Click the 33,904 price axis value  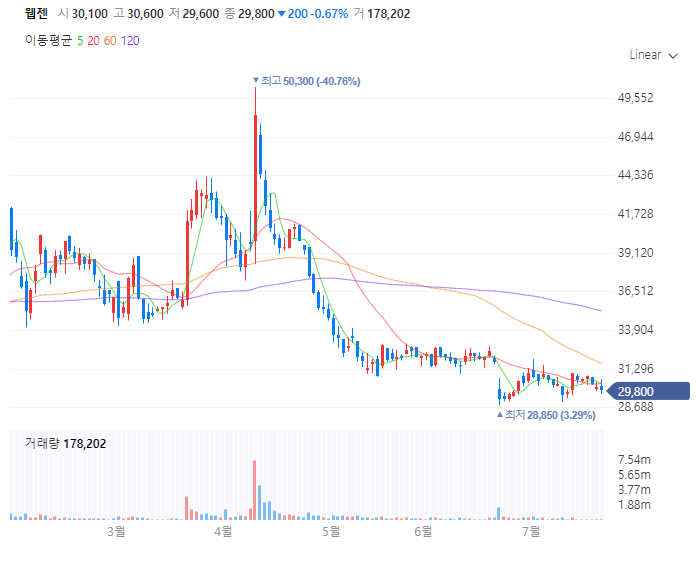click(x=636, y=330)
